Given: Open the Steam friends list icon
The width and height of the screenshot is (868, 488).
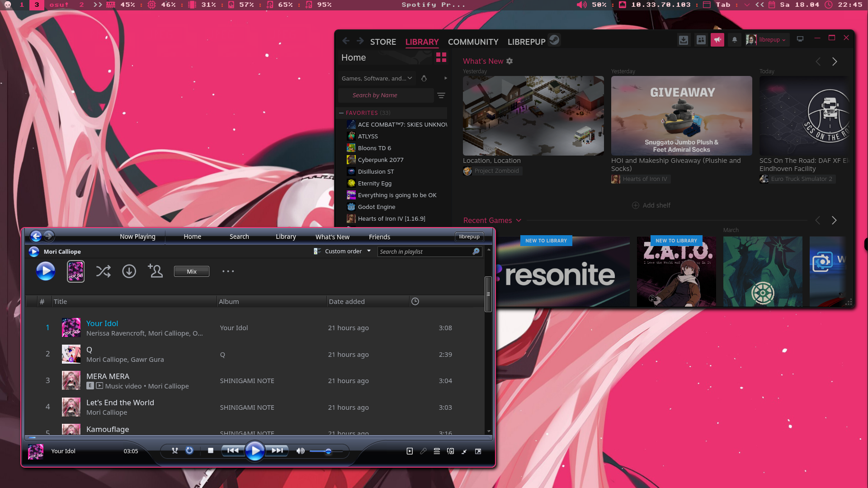Looking at the screenshot, I should coord(701,40).
